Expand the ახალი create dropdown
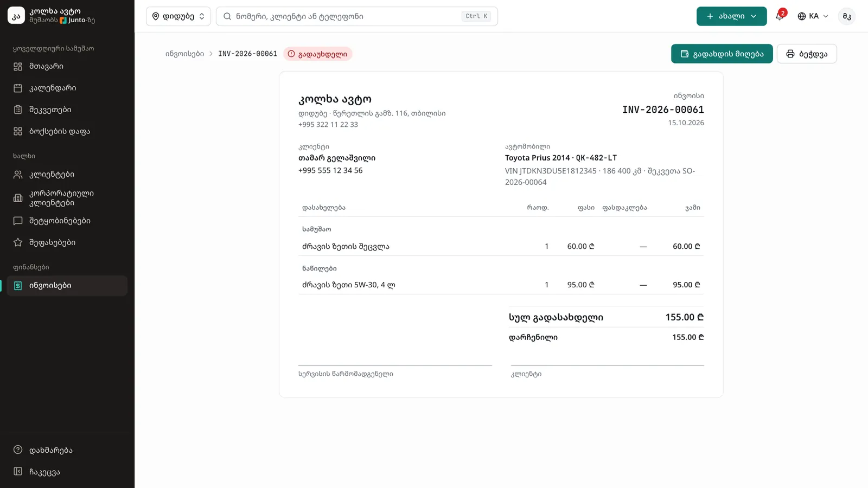 731,16
